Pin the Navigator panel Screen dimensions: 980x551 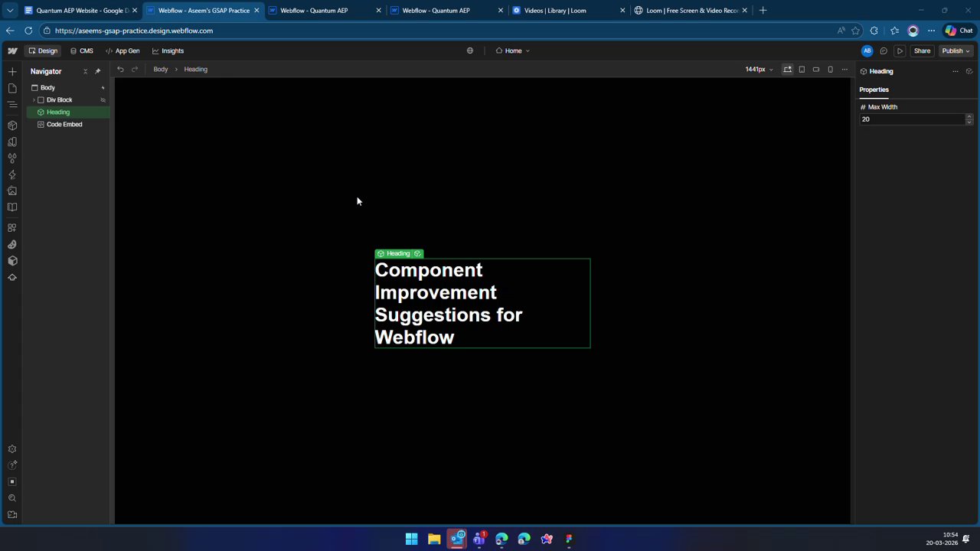(x=97, y=71)
